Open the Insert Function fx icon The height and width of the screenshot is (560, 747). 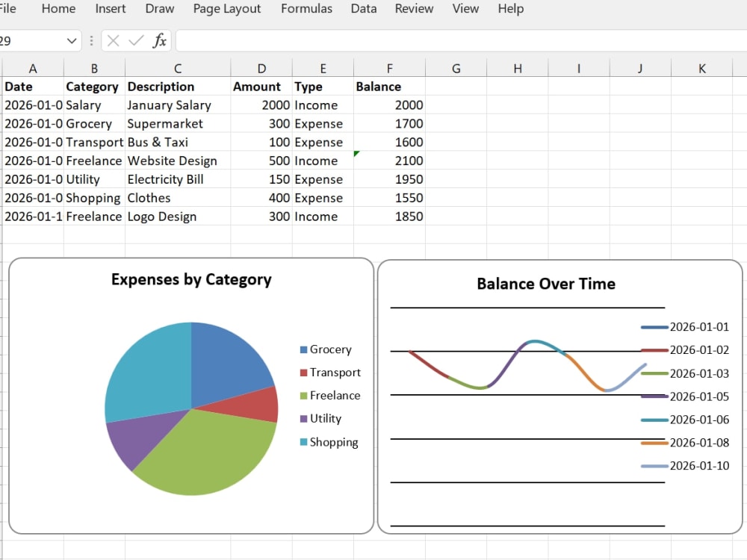(160, 41)
